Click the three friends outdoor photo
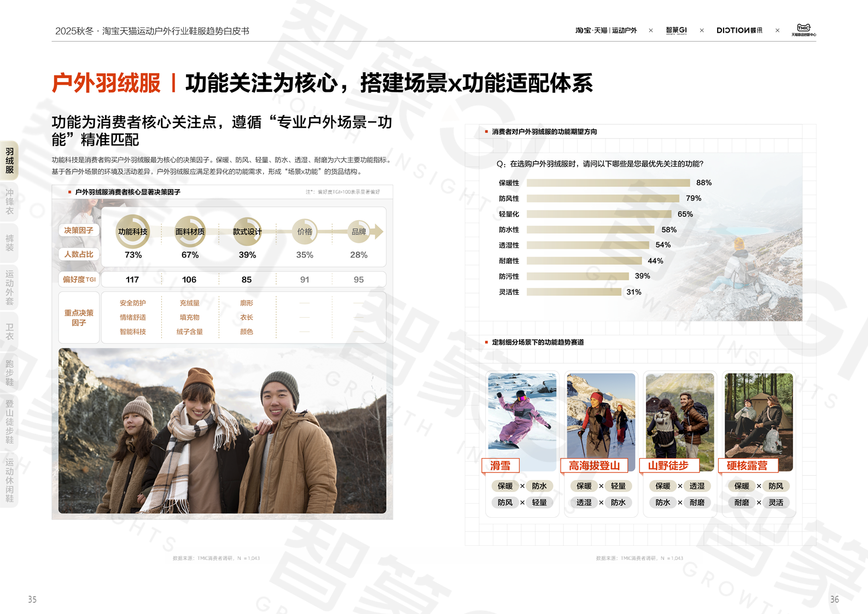The height and width of the screenshot is (614, 868). [222, 431]
